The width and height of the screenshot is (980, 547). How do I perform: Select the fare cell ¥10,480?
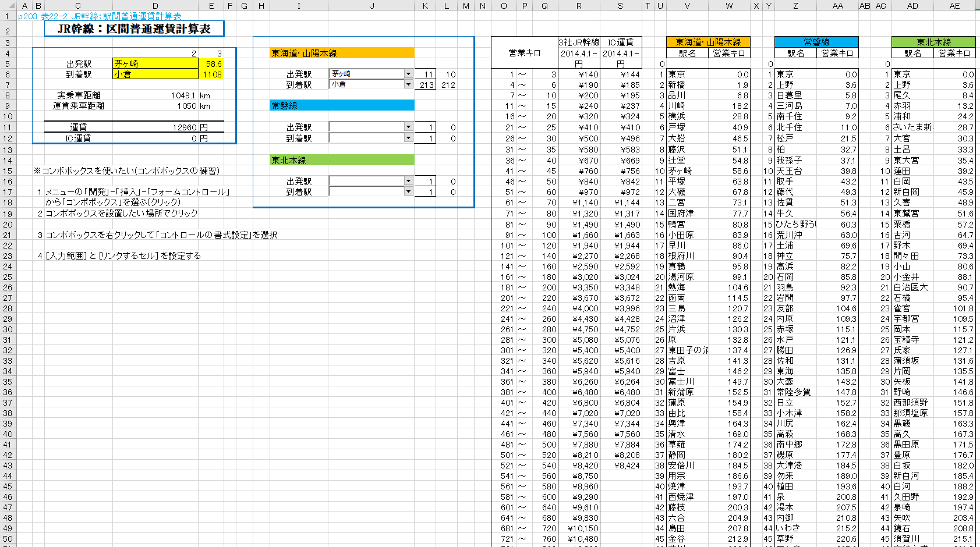pyautogui.click(x=579, y=539)
